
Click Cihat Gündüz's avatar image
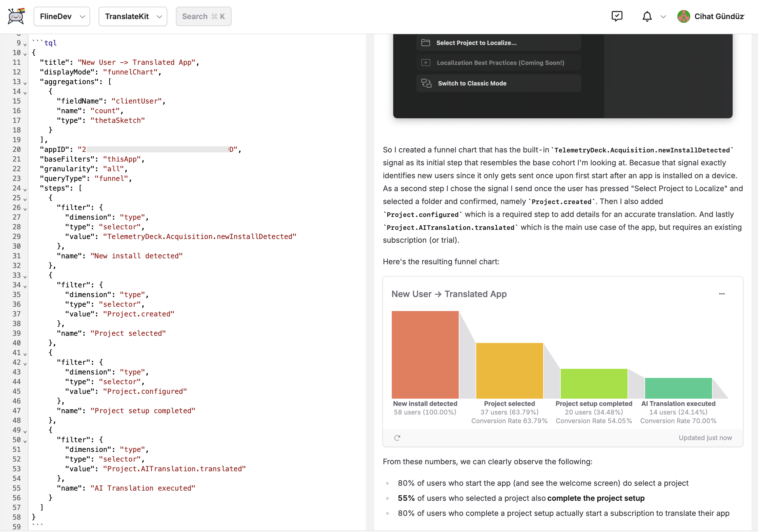[684, 16]
